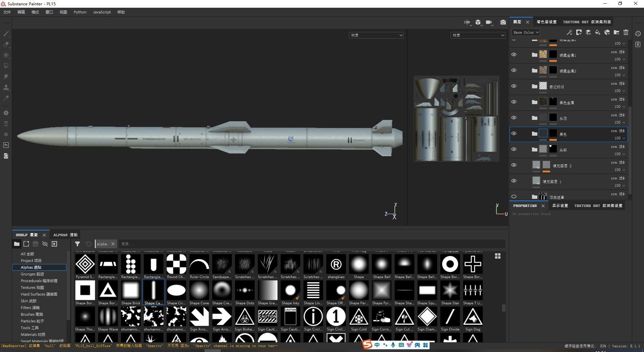Click the symmetry toggle icon above viewport
This screenshot has width=644, height=352.
(x=467, y=22)
